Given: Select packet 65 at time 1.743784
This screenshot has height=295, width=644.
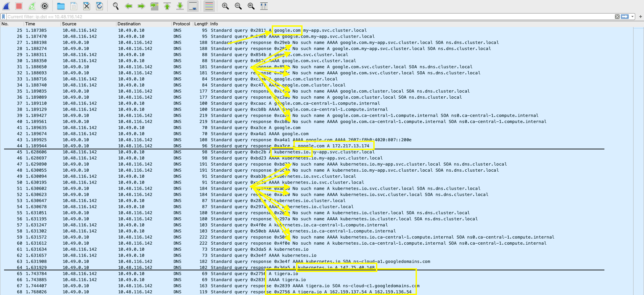Looking at the screenshot, I should click(x=316, y=274).
